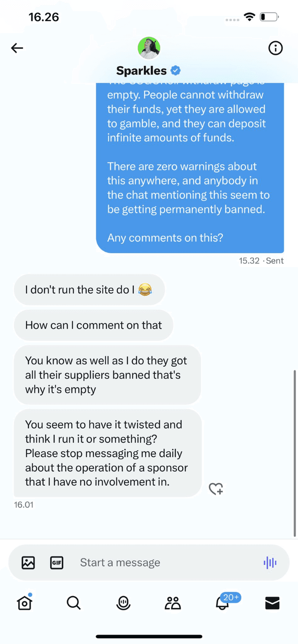Open the GIF selector
This screenshot has height=644, width=298.
point(57,563)
